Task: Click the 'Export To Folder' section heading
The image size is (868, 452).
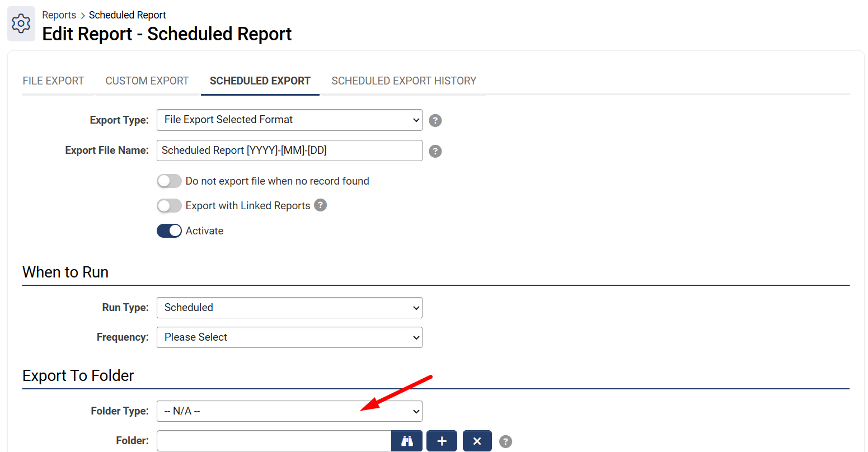Action: click(x=78, y=376)
